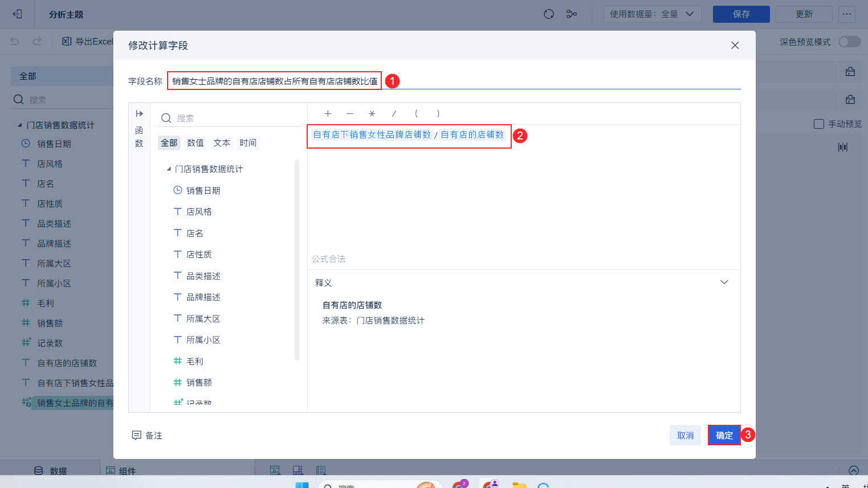Switch to the 全部 filter tab in dialog

169,143
